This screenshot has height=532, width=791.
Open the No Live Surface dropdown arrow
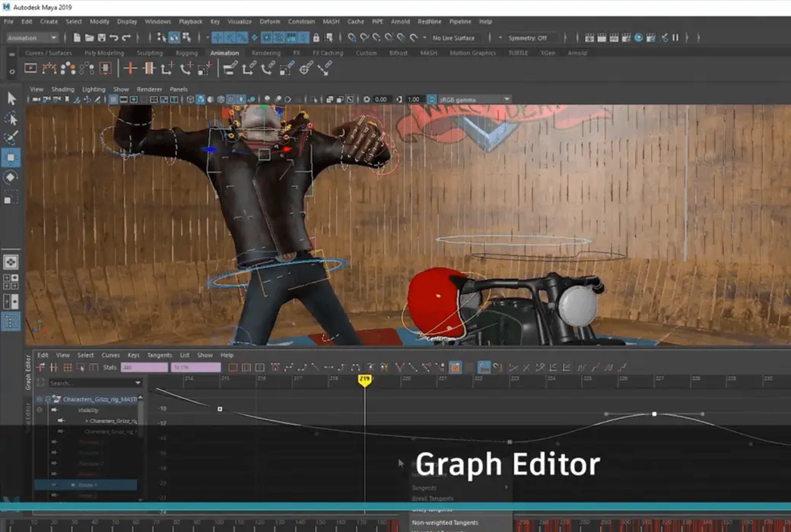pos(424,38)
